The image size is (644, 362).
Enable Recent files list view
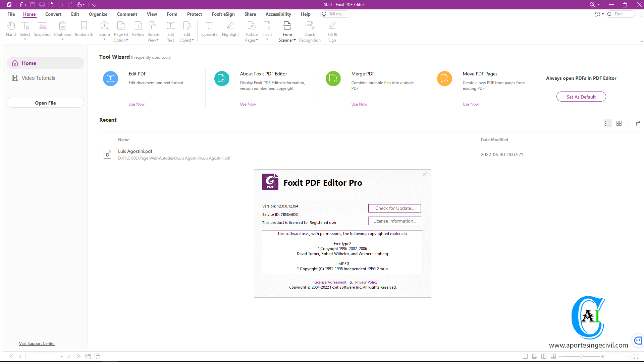pyautogui.click(x=607, y=123)
